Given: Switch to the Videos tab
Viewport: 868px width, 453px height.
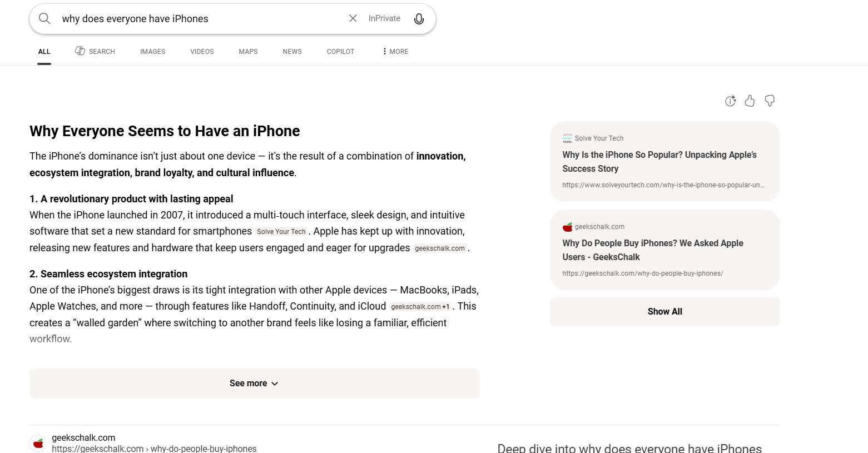Looking at the screenshot, I should click(202, 51).
